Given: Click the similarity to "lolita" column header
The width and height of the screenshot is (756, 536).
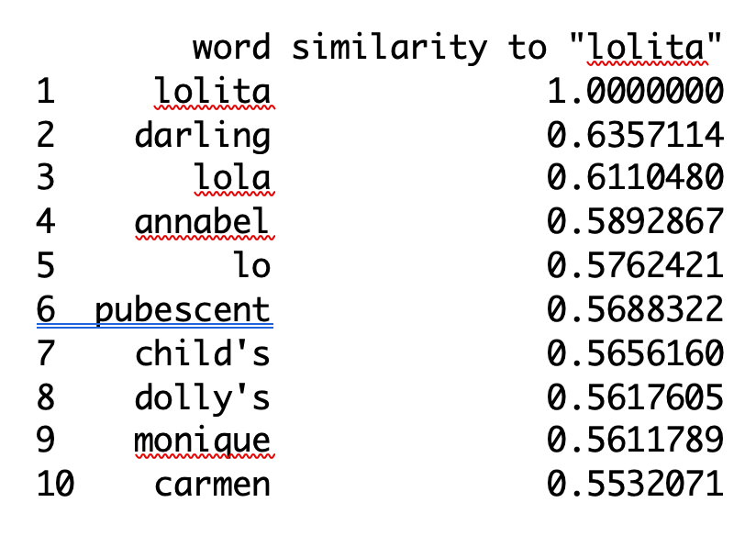Looking at the screenshot, I should [x=507, y=47].
